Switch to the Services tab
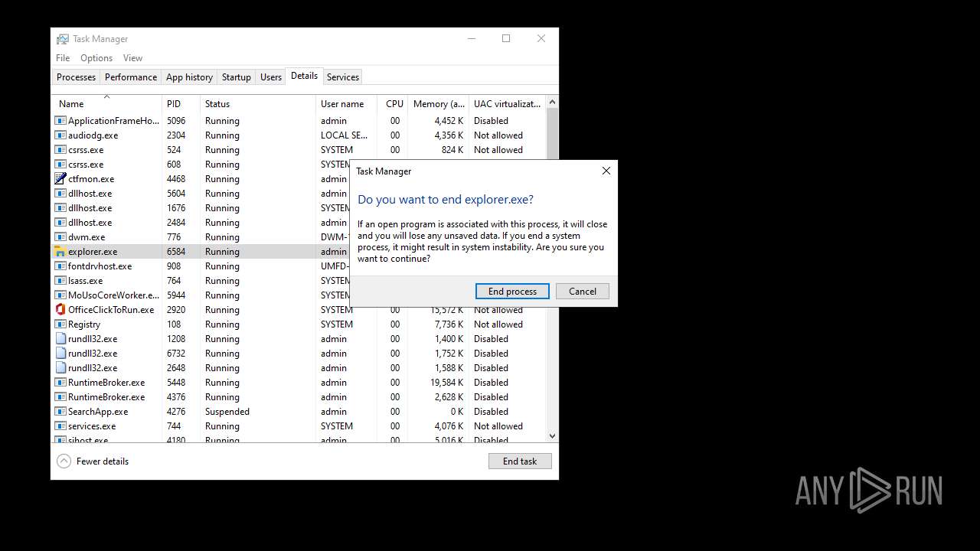 pyautogui.click(x=342, y=77)
